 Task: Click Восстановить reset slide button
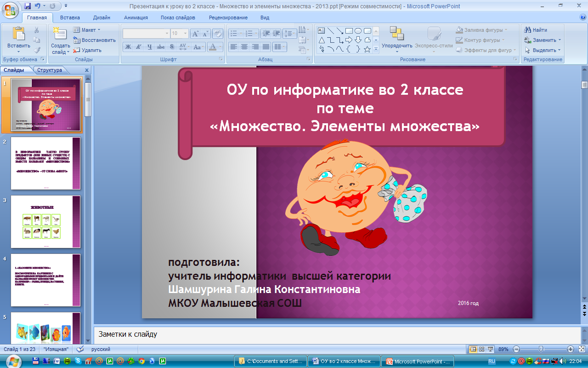[94, 40]
